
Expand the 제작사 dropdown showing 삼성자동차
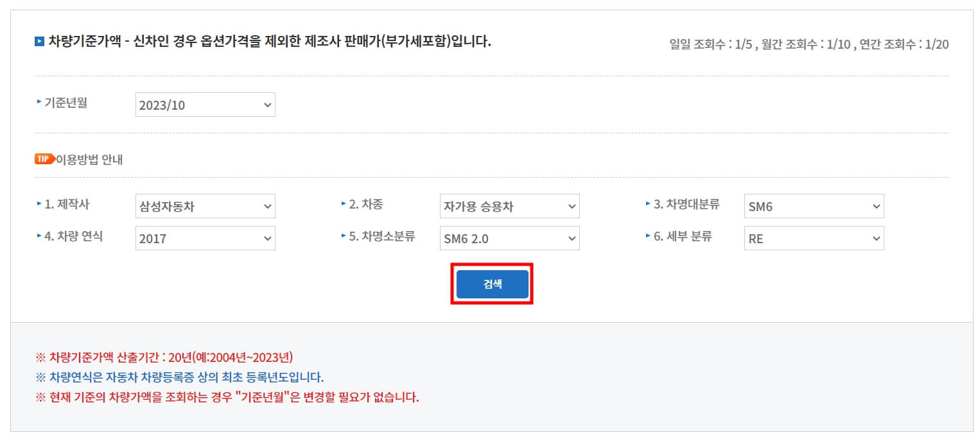205,206
